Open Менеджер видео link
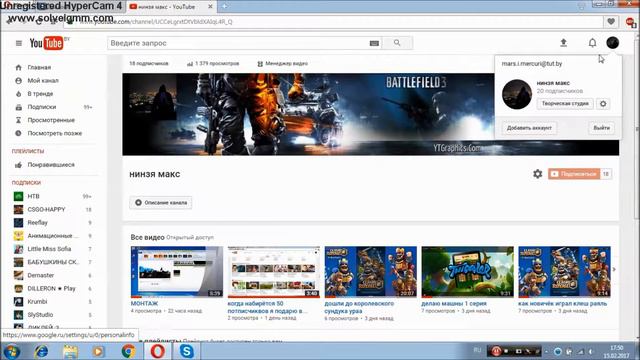This screenshot has height=360, width=640. [282, 64]
